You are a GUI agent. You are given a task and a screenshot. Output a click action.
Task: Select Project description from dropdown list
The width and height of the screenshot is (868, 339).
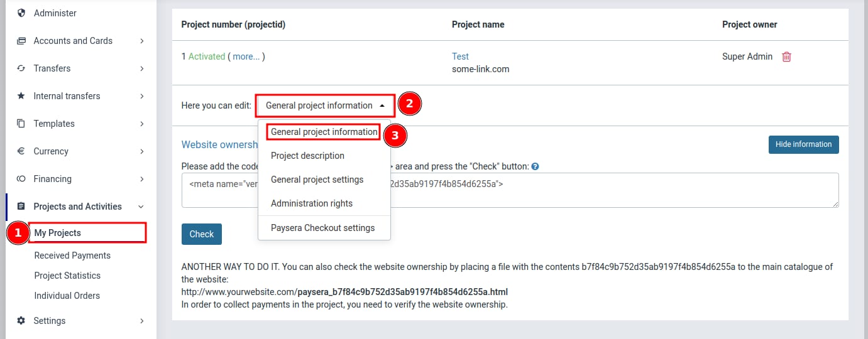click(307, 156)
